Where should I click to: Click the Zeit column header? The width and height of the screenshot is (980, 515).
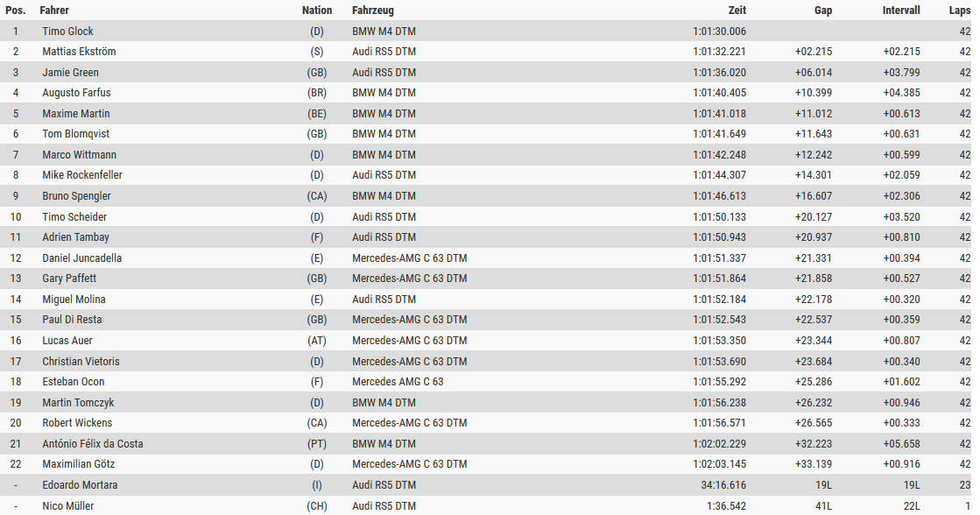737,11
